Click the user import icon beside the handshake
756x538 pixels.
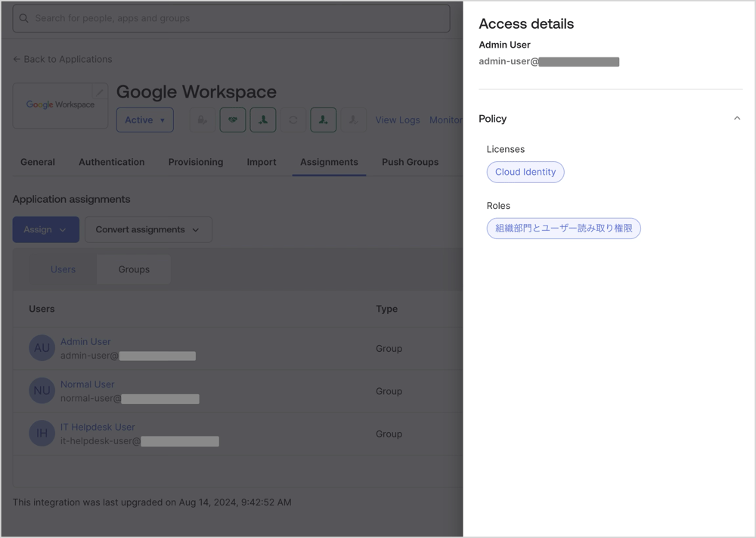(x=263, y=120)
